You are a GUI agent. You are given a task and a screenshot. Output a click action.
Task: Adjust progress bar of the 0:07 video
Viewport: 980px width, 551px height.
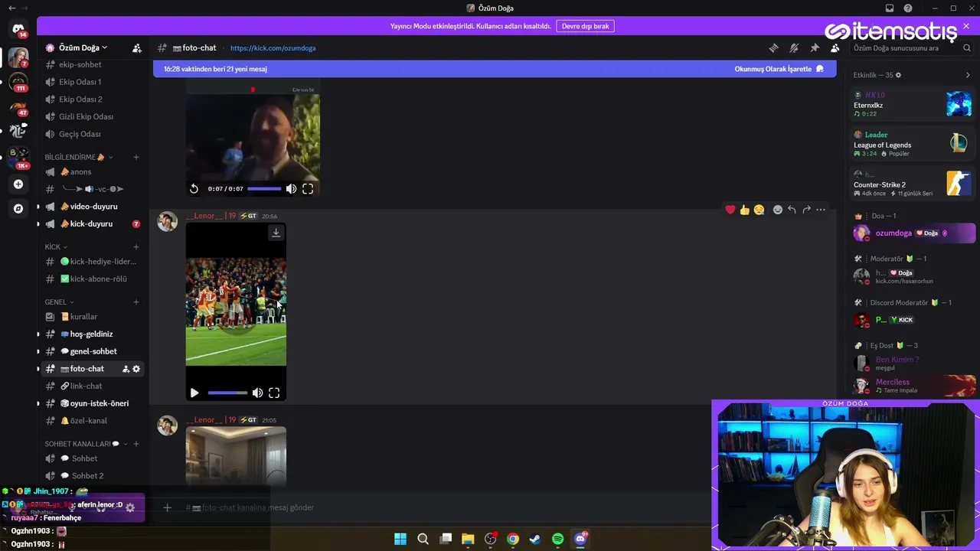[264, 188]
